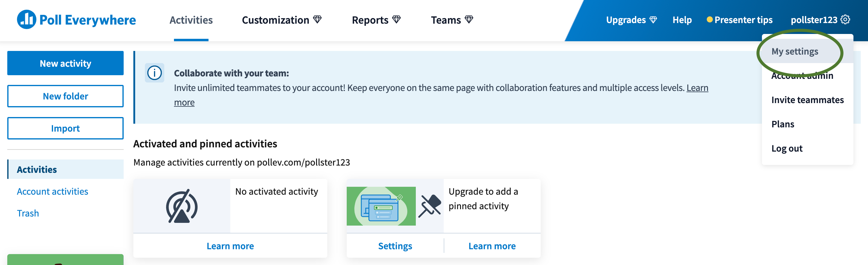The height and width of the screenshot is (265, 868).
Task: Click the diamond icon beside Customization
Action: pos(317,19)
